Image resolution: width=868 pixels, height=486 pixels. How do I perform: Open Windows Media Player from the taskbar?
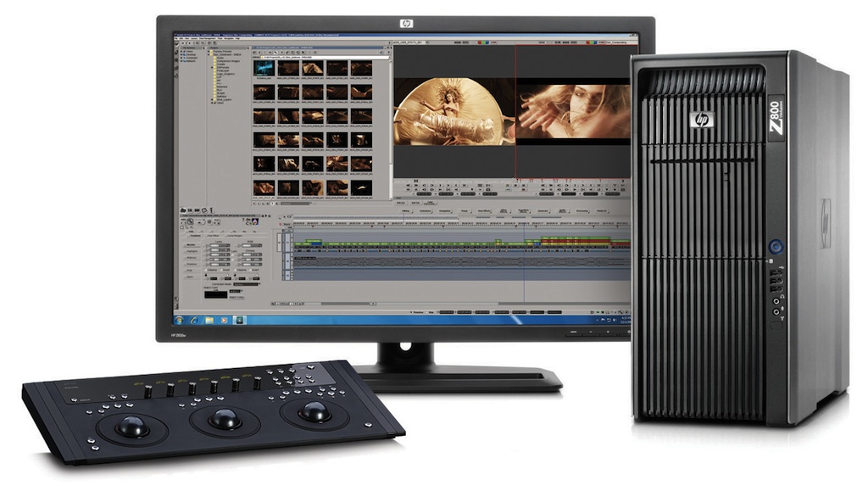click(x=224, y=321)
